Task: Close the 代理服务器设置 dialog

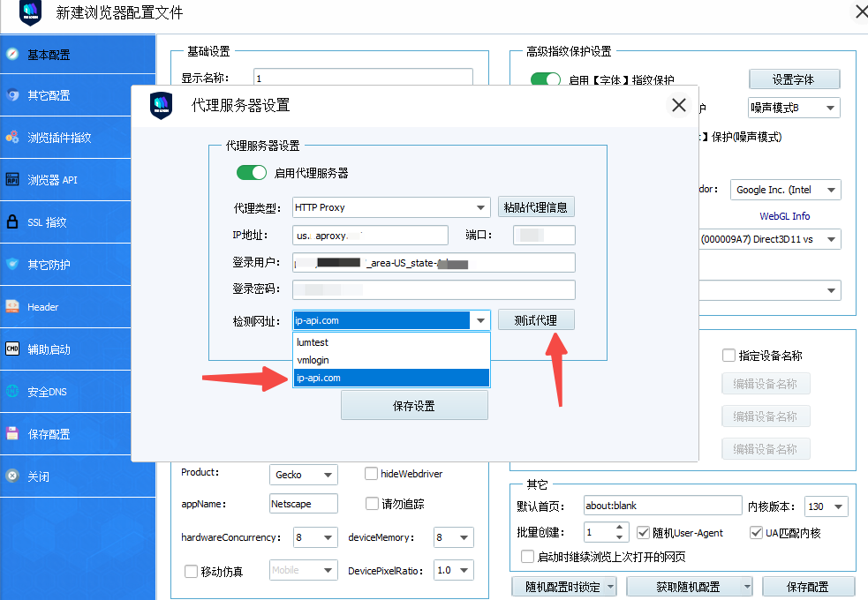Action: 678,106
